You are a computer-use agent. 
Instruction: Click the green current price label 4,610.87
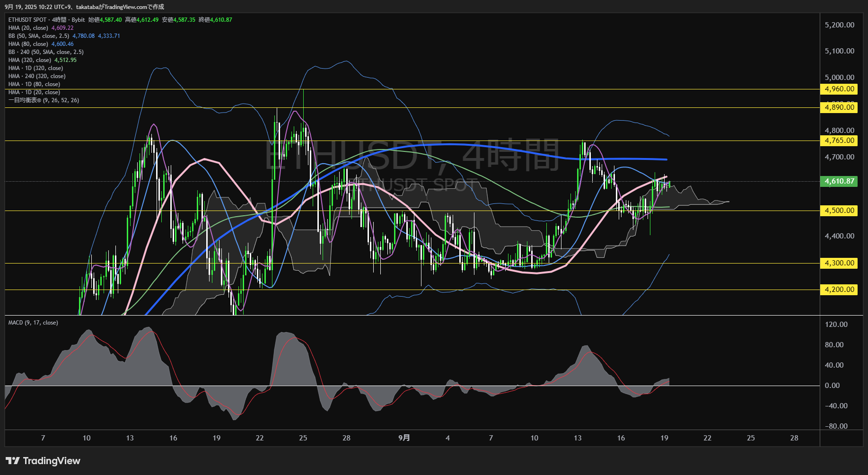[x=839, y=181]
